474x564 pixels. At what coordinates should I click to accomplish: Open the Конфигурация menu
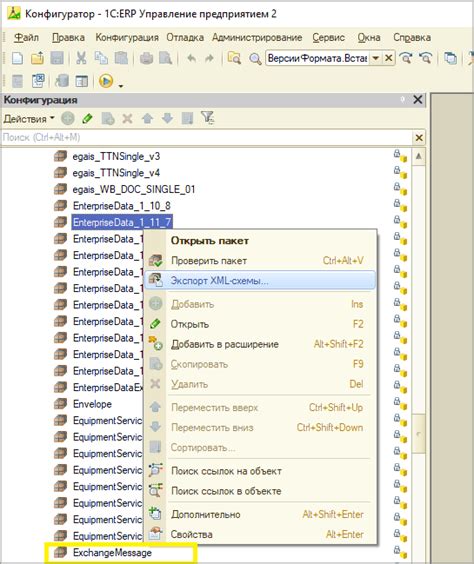127,37
